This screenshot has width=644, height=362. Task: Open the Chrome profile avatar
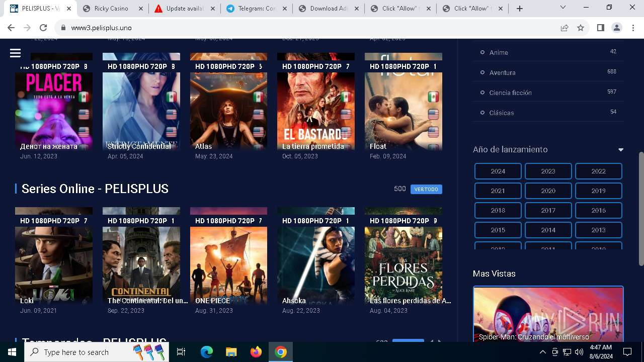(617, 28)
